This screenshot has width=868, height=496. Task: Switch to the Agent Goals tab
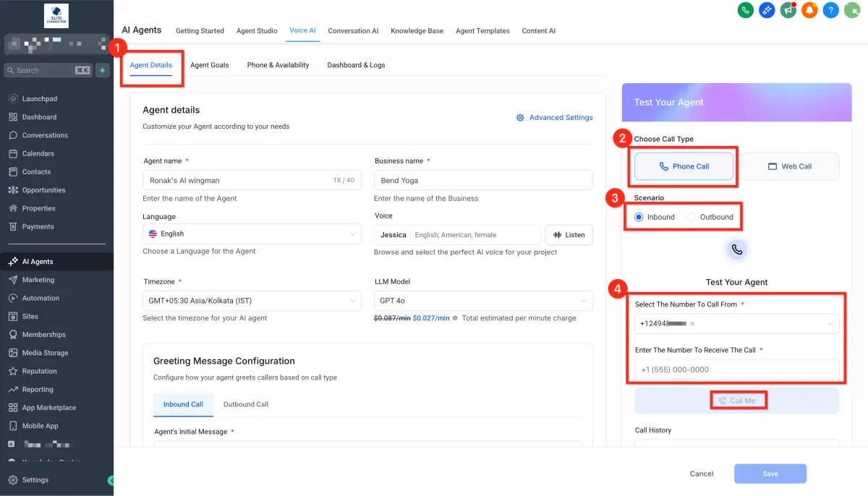click(209, 65)
